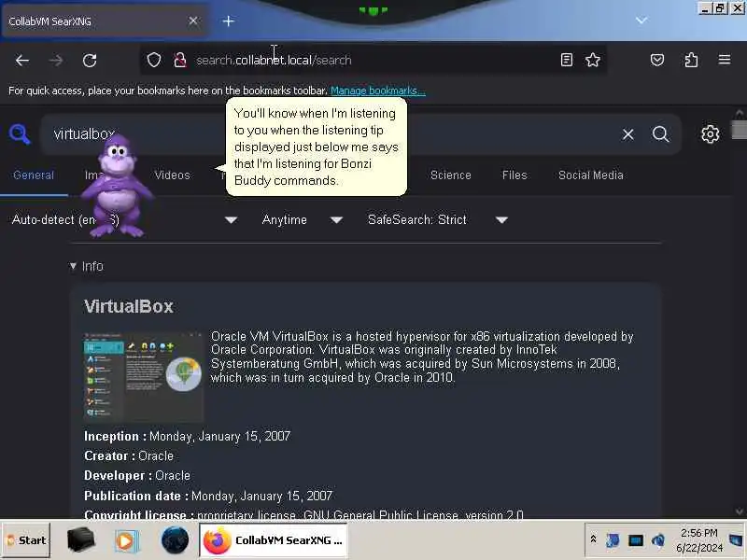
Task: Close the CollabVM SearXNG tab
Action: click(x=193, y=21)
